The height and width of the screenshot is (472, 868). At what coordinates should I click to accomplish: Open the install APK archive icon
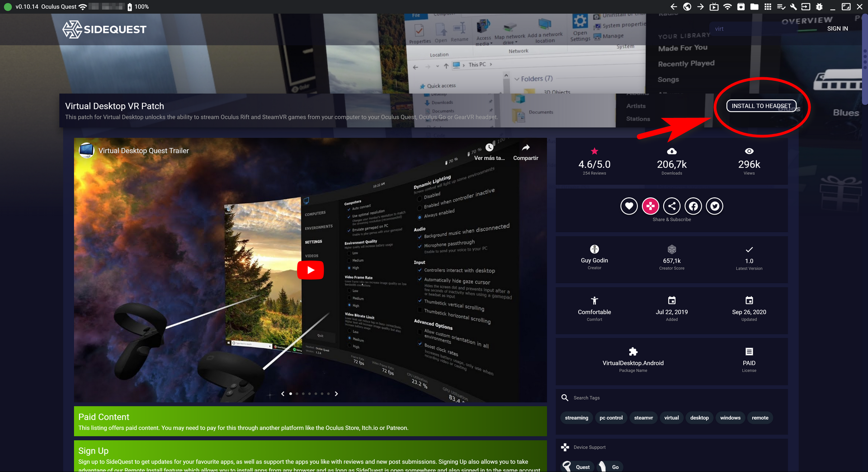click(741, 7)
